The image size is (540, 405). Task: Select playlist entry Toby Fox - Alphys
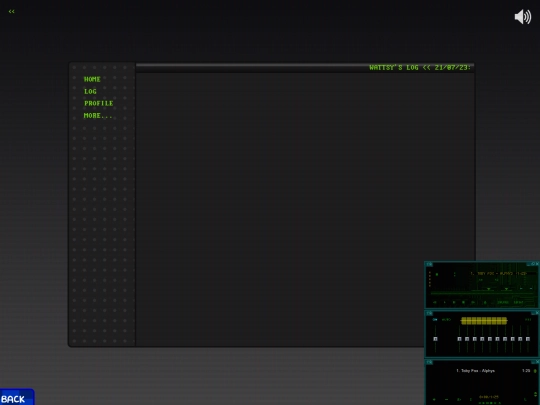476,371
